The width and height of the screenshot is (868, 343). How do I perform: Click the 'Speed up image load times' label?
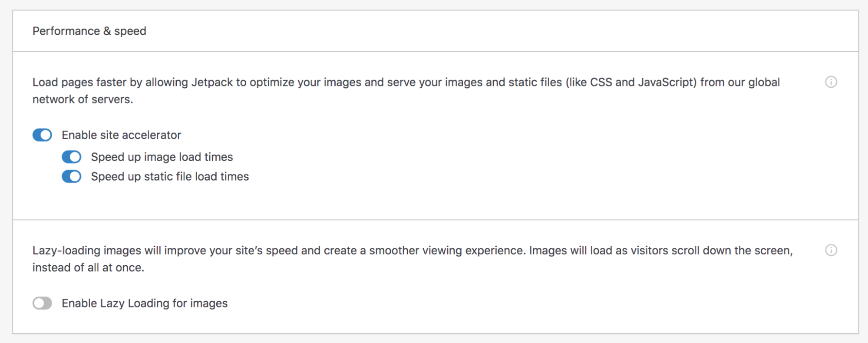pyautogui.click(x=162, y=157)
